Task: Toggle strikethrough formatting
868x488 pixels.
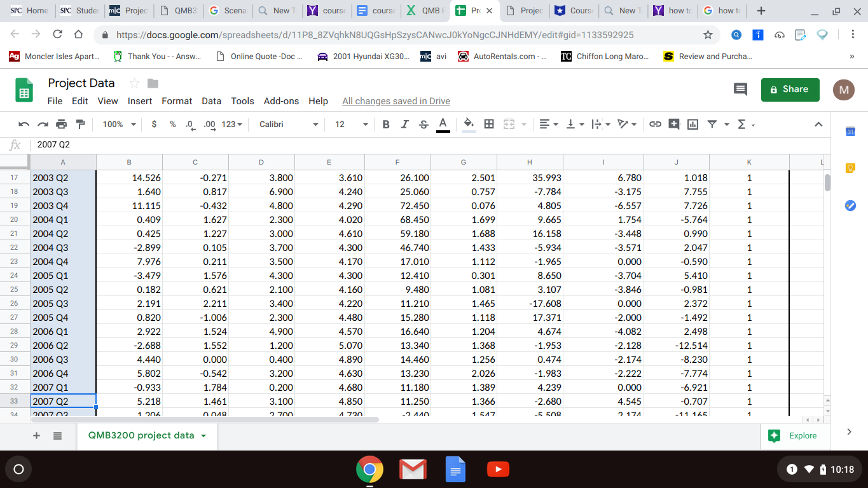Action: pos(424,125)
